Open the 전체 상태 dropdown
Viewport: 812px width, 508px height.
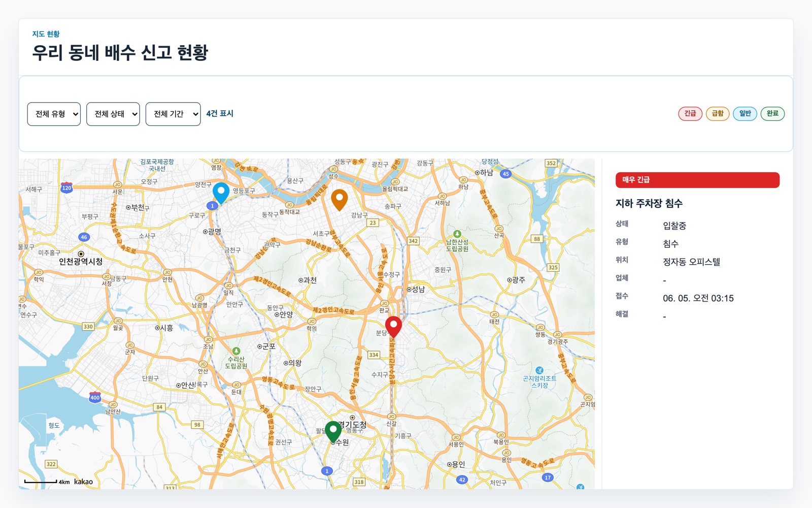click(113, 114)
